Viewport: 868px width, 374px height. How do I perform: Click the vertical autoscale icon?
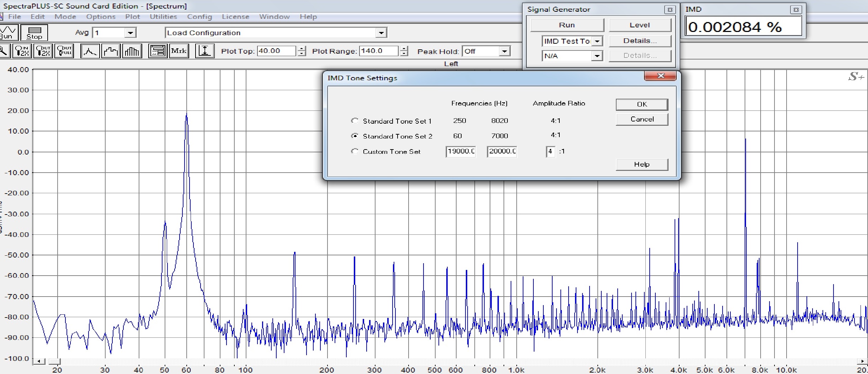tap(205, 51)
